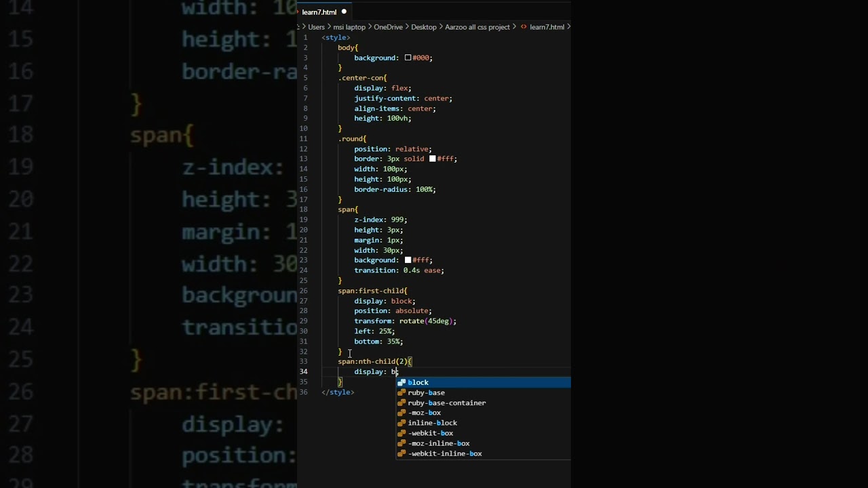
Task: Click the 'position: absolute;' line
Action: click(x=393, y=311)
